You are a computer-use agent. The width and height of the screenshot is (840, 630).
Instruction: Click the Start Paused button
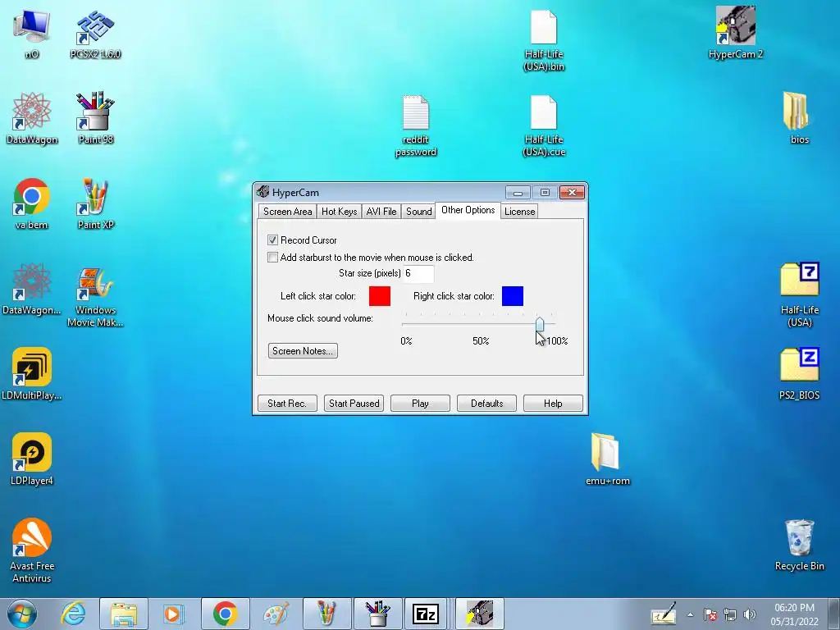coord(354,404)
